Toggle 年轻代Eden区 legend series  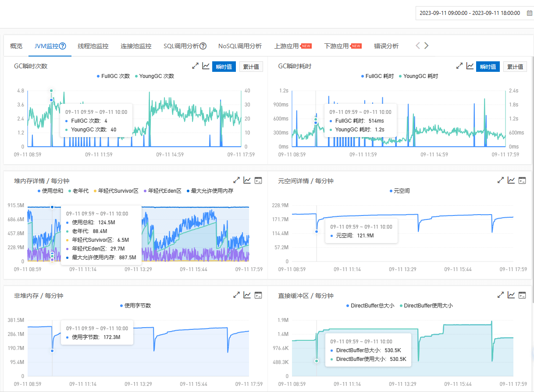click(162, 191)
